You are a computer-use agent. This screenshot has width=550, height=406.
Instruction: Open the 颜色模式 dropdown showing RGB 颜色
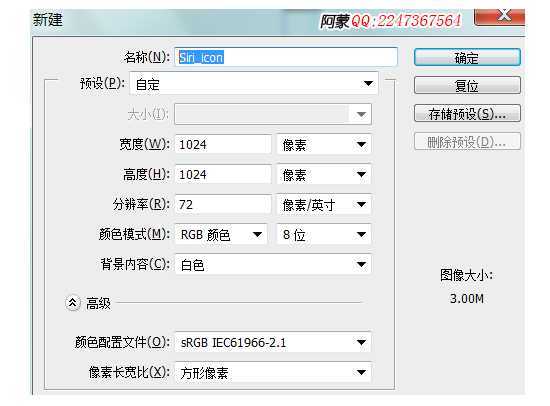click(x=221, y=234)
